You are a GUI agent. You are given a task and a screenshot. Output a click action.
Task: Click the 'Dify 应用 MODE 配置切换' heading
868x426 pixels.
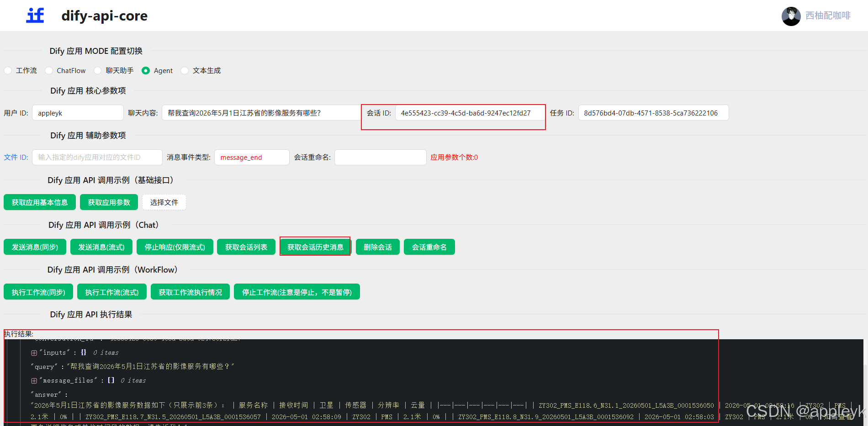pyautogui.click(x=96, y=51)
